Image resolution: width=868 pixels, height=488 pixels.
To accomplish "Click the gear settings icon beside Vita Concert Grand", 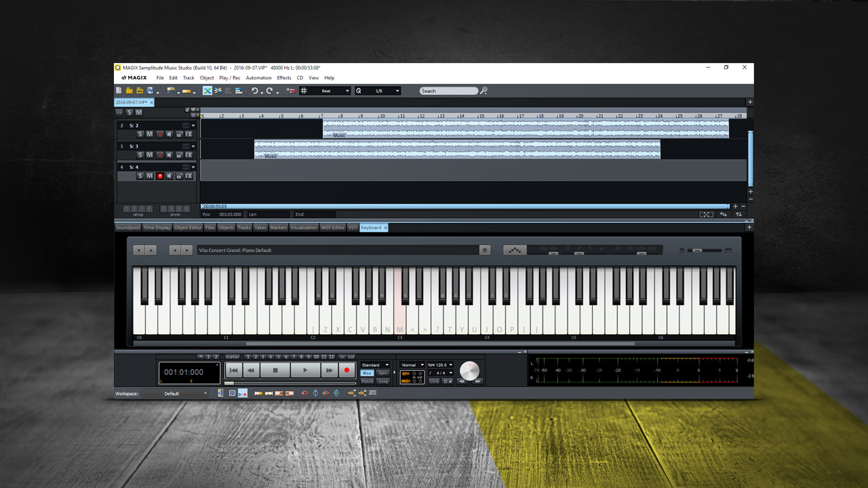I will [x=485, y=250].
